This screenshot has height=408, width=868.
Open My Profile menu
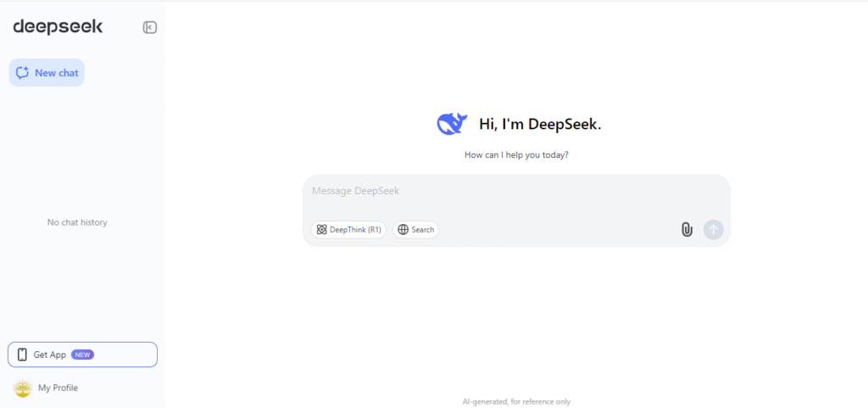coord(46,388)
